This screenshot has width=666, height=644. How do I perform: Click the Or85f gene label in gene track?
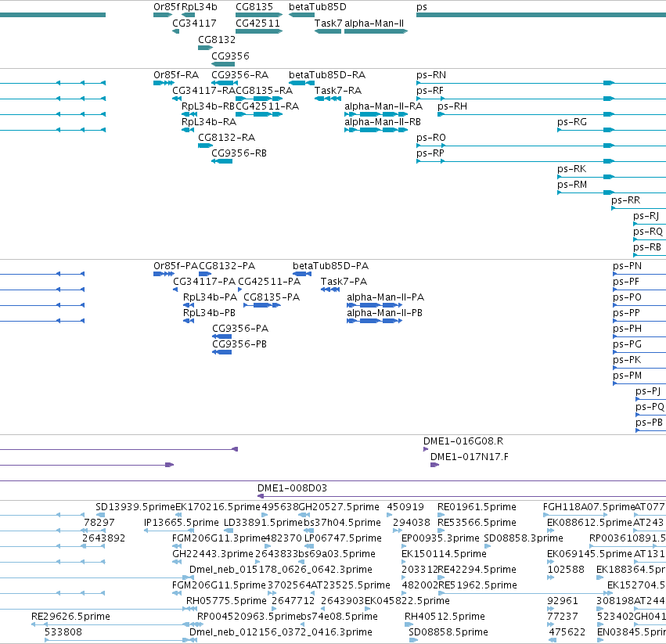tap(167, 7)
